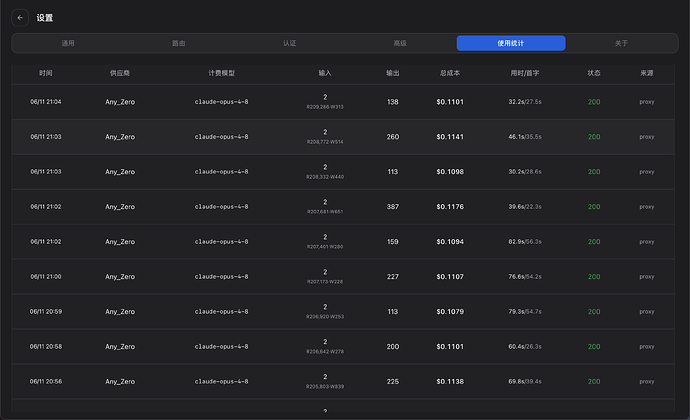
Task: Click the duration 39.6s/22.3s
Action: click(x=525, y=206)
